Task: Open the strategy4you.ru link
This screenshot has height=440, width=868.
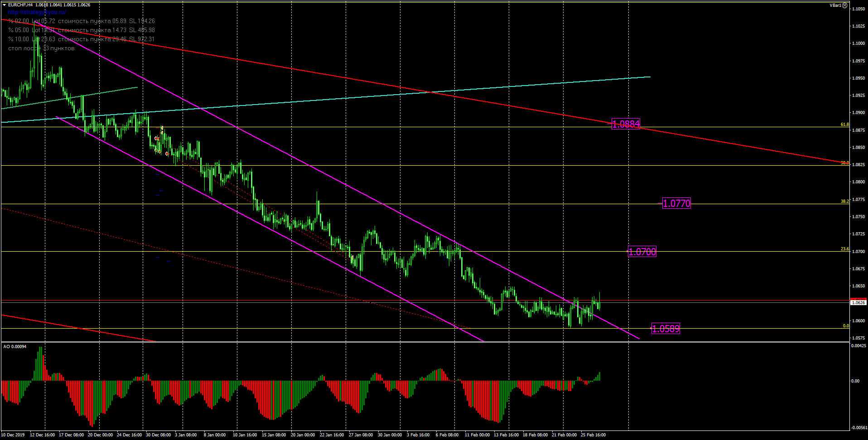Action: [37, 12]
